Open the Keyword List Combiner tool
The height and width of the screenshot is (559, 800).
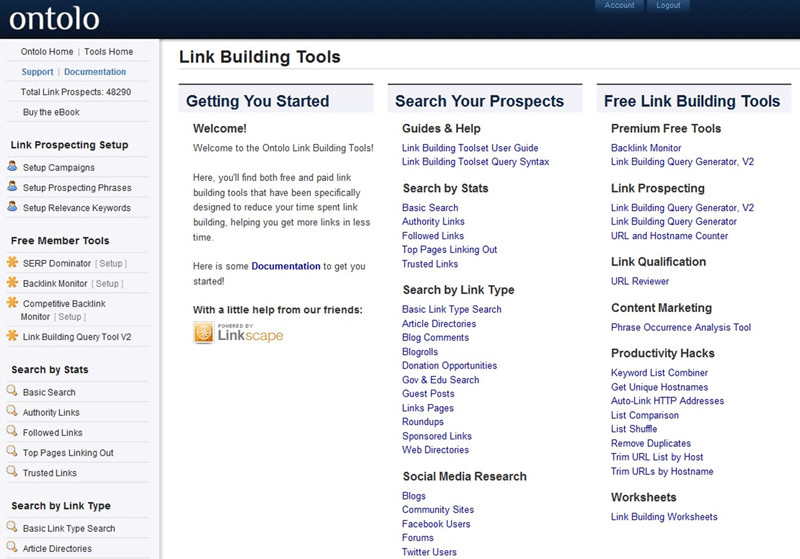(658, 373)
